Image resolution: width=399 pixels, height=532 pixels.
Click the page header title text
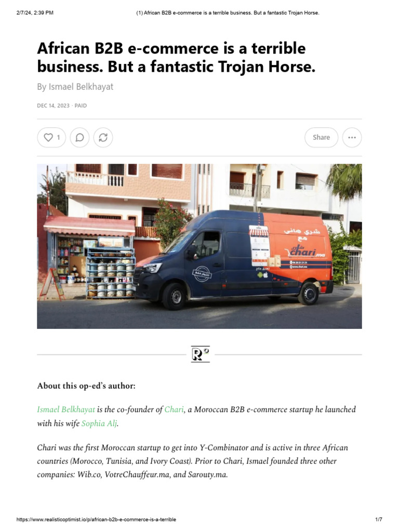click(228, 13)
